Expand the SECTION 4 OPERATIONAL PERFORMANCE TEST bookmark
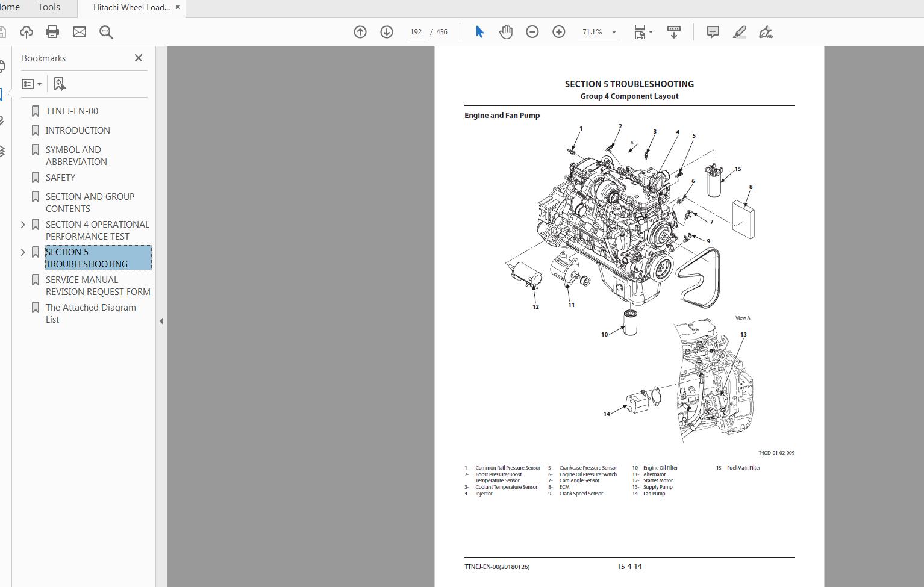The width and height of the screenshot is (924, 587). point(23,225)
